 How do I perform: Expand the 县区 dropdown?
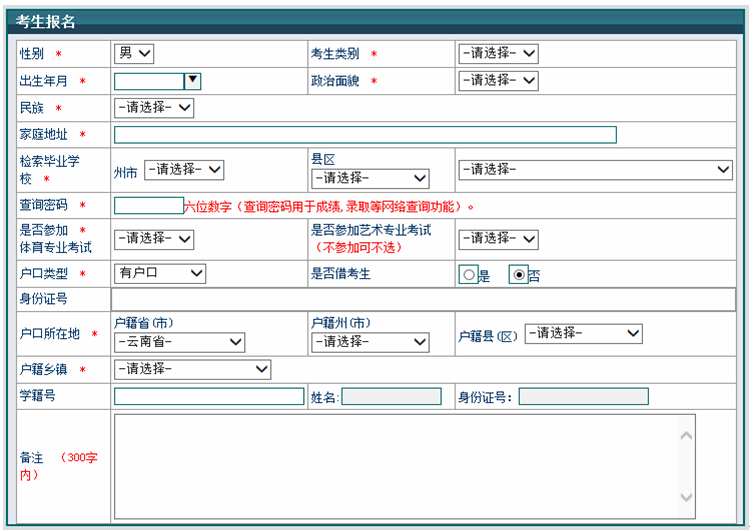click(370, 178)
